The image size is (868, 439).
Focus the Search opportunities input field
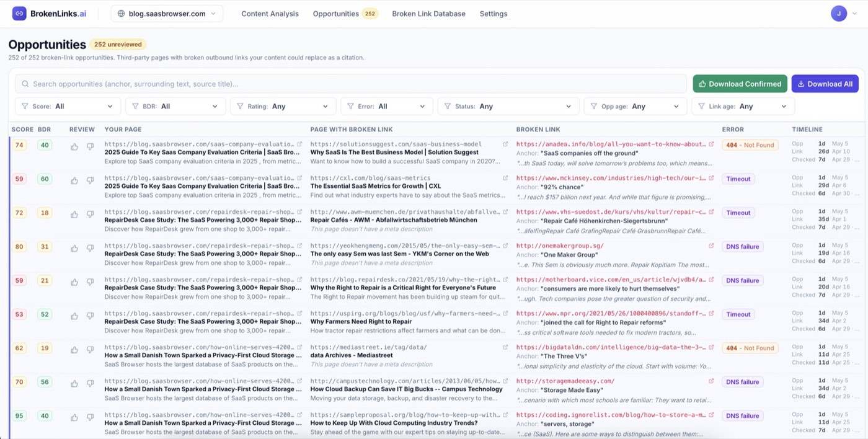tap(351, 84)
